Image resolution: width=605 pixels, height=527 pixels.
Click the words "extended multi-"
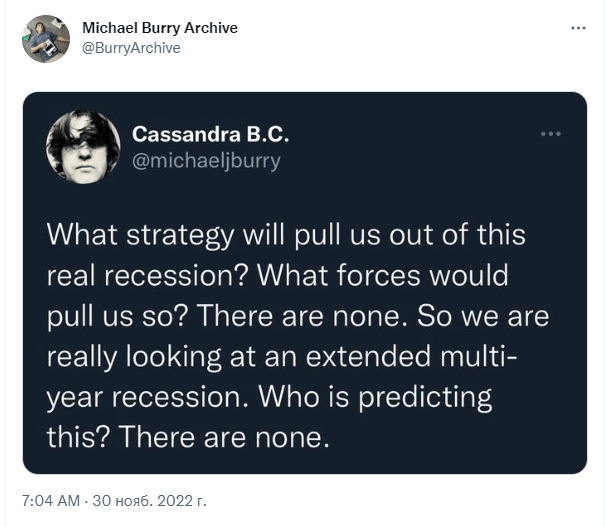tap(411, 356)
